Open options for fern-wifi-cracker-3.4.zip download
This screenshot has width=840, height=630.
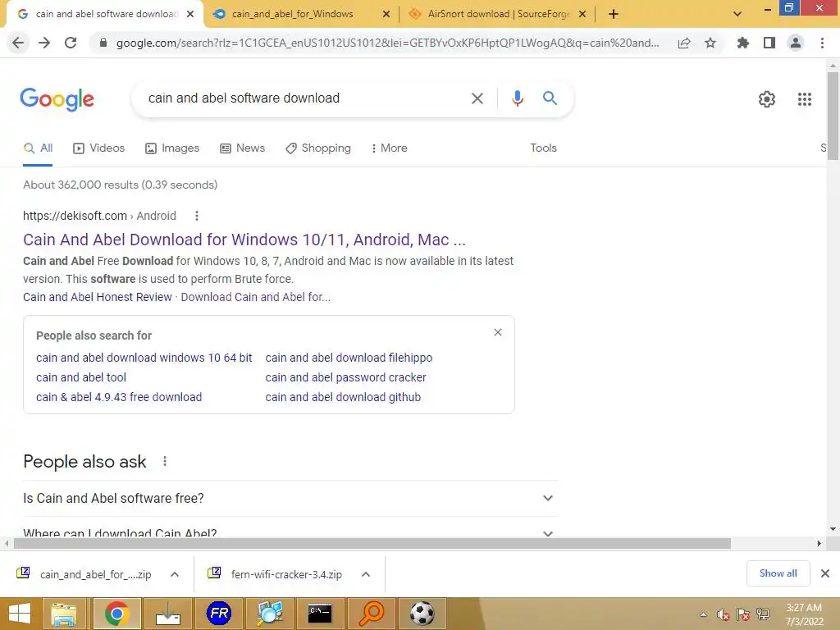point(366,574)
